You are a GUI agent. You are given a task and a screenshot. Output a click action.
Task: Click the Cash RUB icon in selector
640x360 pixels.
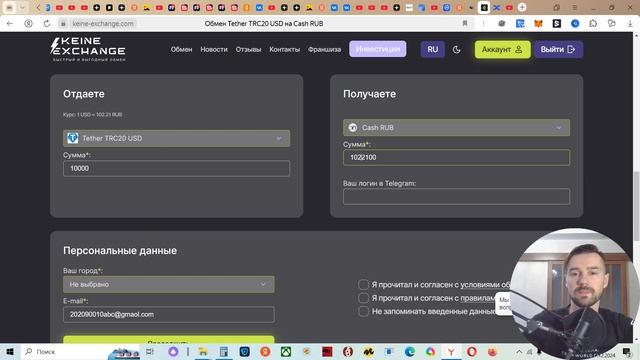pos(353,128)
